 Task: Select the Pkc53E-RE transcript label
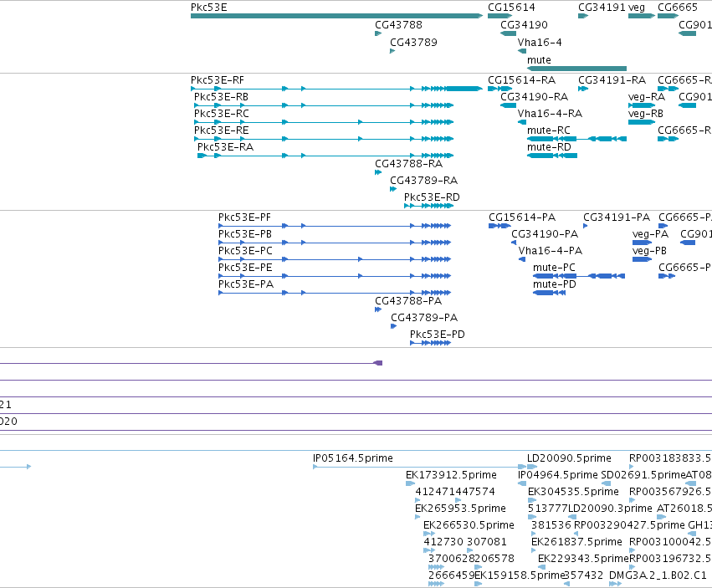point(222,130)
